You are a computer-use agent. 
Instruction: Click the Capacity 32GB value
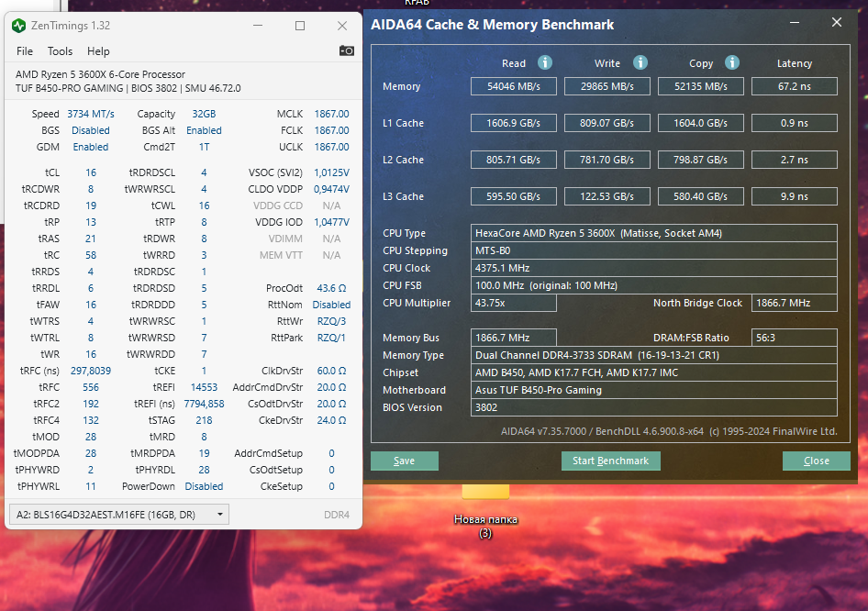pyautogui.click(x=204, y=114)
